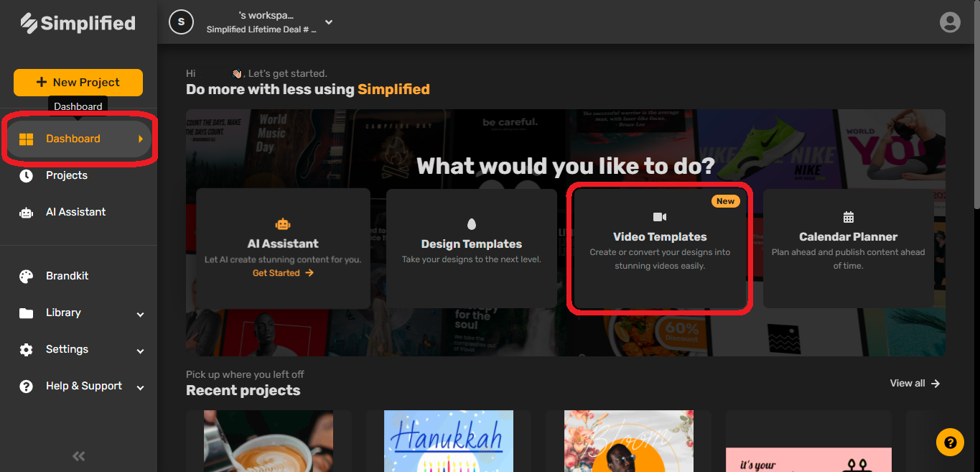Click the orange "Simplified" word in headline
This screenshot has width=980, height=472.
point(393,89)
